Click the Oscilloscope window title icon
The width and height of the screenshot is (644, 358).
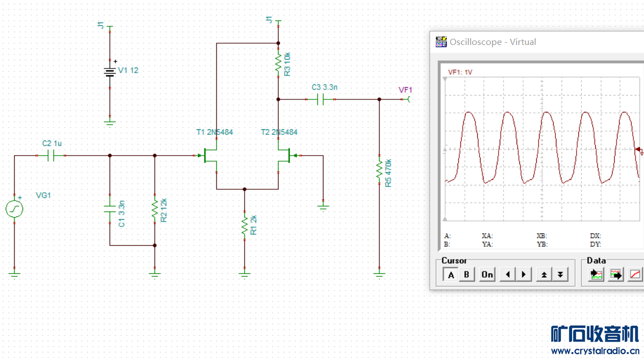pyautogui.click(x=441, y=42)
